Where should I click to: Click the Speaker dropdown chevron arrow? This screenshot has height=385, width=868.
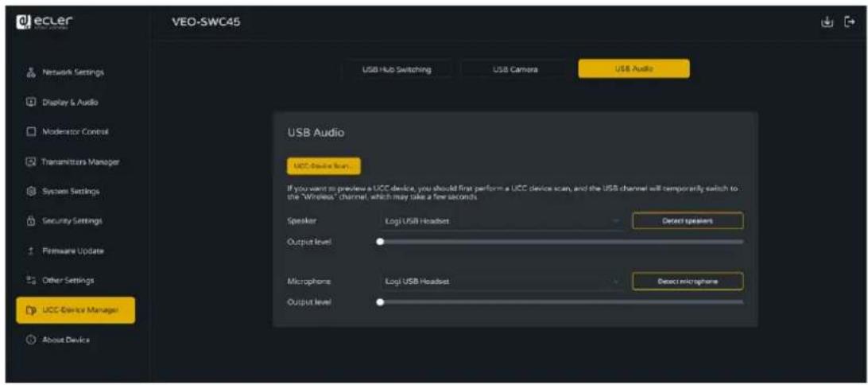pyautogui.click(x=615, y=222)
